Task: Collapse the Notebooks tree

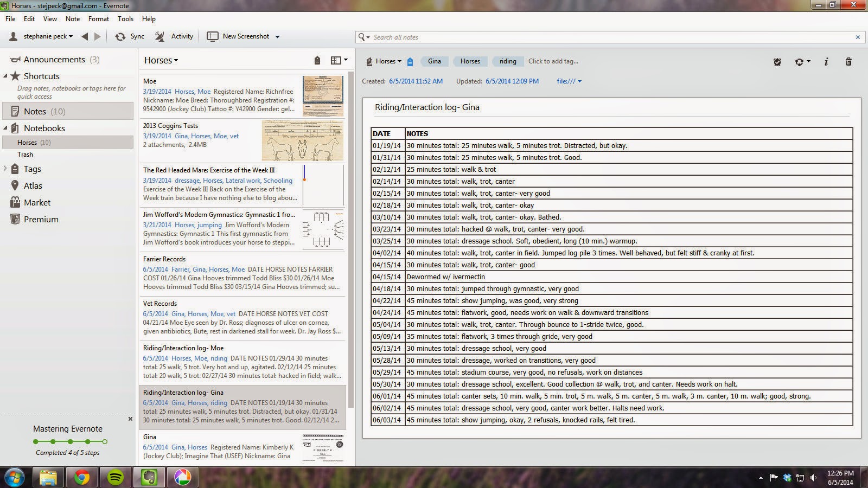Action: [x=5, y=128]
